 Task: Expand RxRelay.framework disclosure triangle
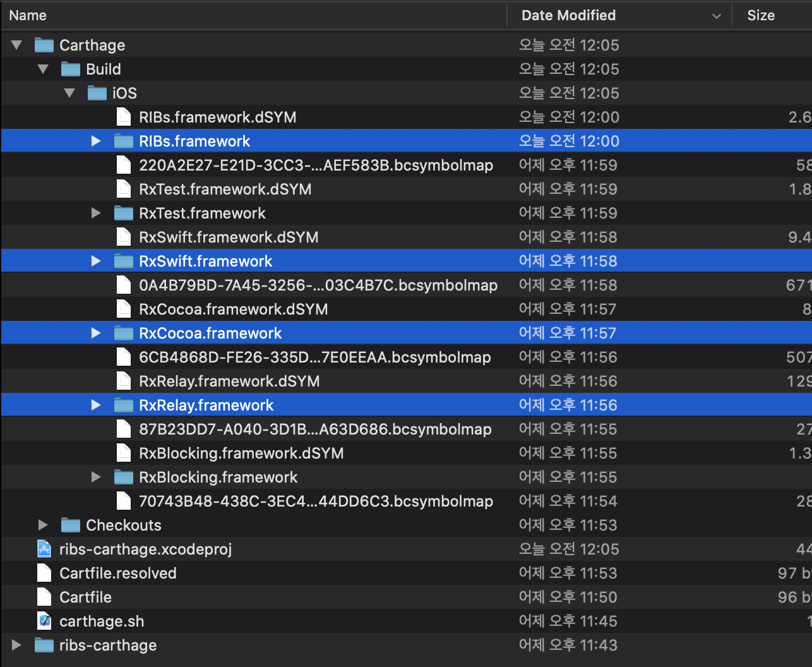click(96, 405)
